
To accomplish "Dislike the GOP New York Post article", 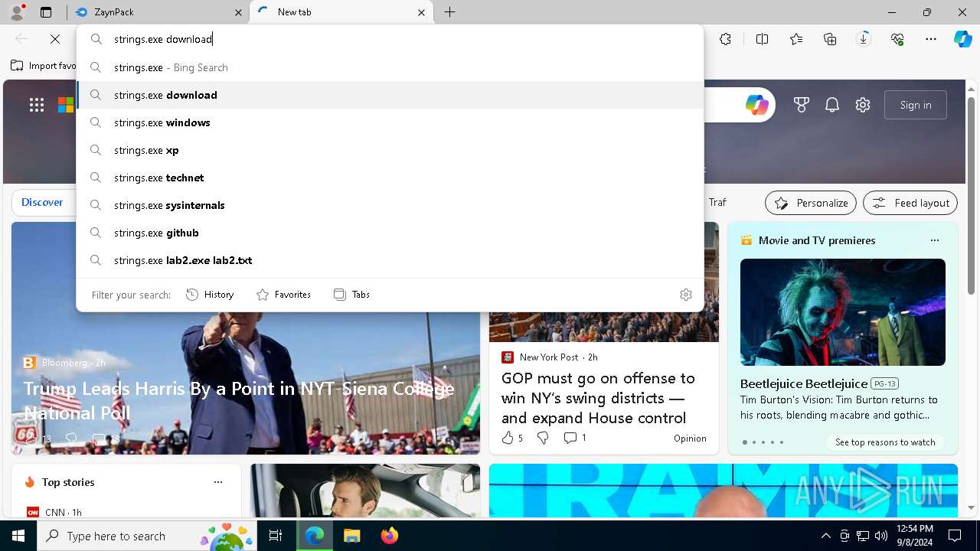I will click(543, 438).
